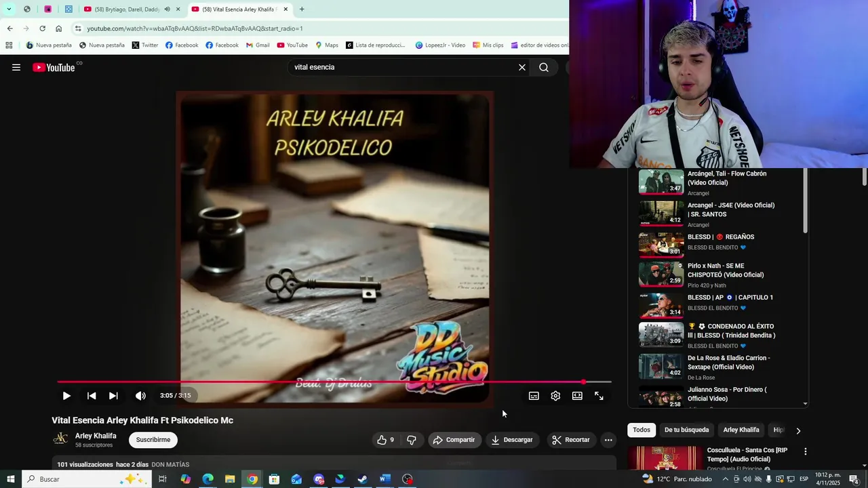Select the Arley Khalifa filter chip
The image size is (868, 488).
click(741, 430)
